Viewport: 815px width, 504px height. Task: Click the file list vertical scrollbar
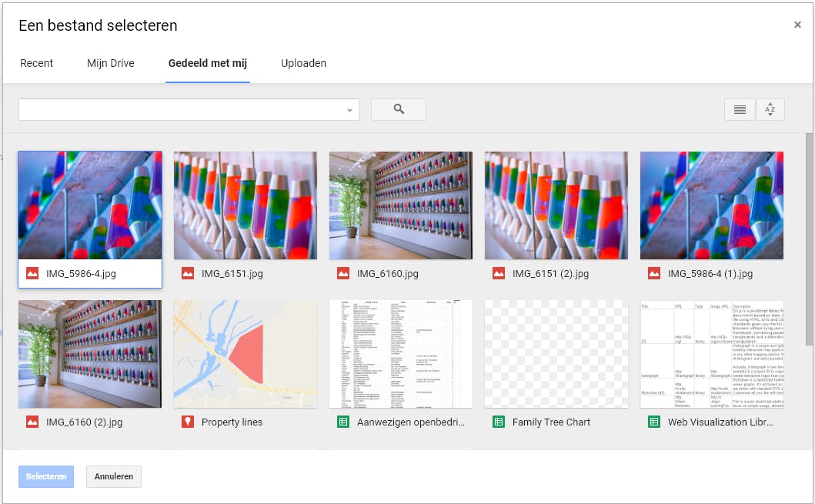click(x=809, y=239)
